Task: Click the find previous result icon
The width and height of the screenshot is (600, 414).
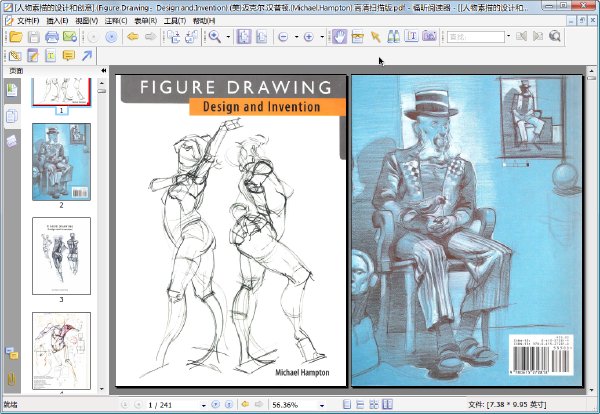Action: pyautogui.click(x=521, y=37)
